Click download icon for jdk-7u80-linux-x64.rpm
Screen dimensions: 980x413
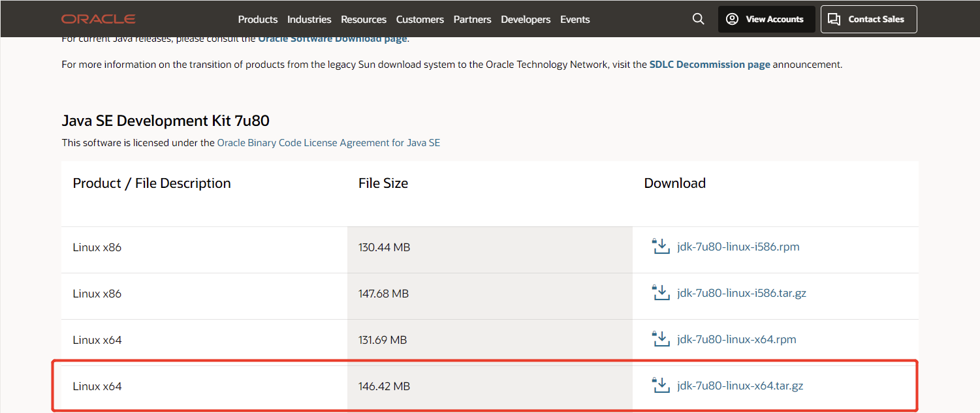coord(661,339)
